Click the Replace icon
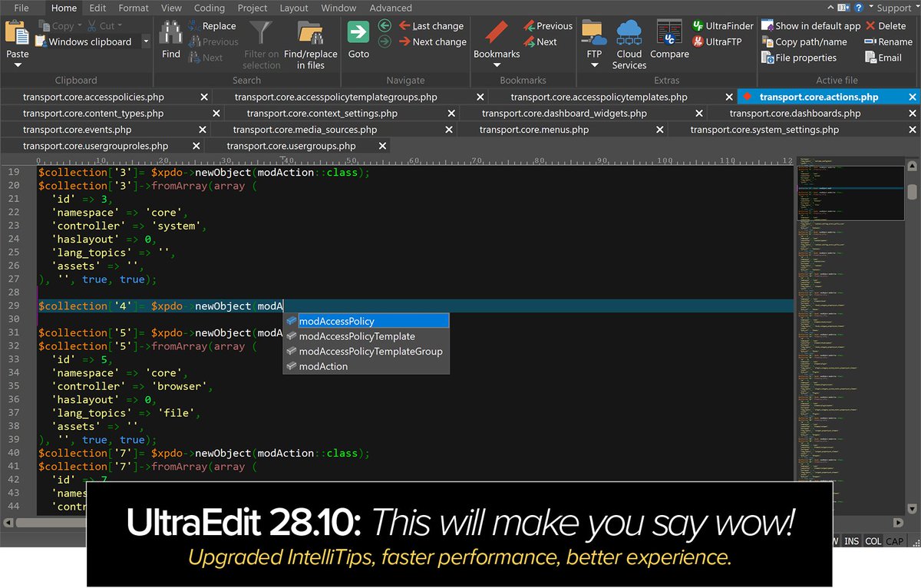The width and height of the screenshot is (921, 588). pyautogui.click(x=195, y=26)
